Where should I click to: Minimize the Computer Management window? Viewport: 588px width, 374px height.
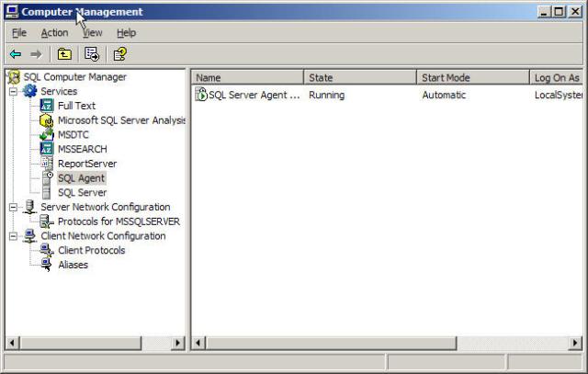544,12
